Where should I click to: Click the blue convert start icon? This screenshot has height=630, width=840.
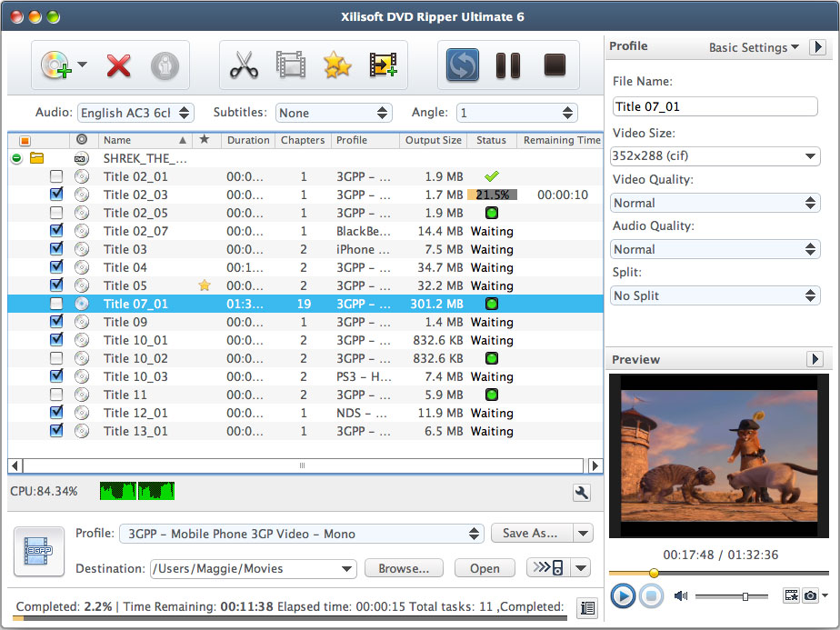(x=463, y=65)
